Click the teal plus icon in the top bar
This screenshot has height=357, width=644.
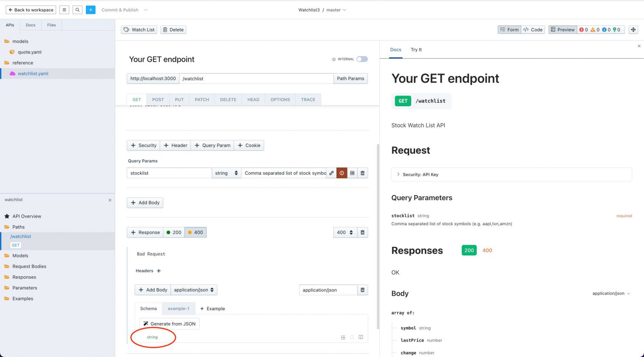tap(90, 9)
